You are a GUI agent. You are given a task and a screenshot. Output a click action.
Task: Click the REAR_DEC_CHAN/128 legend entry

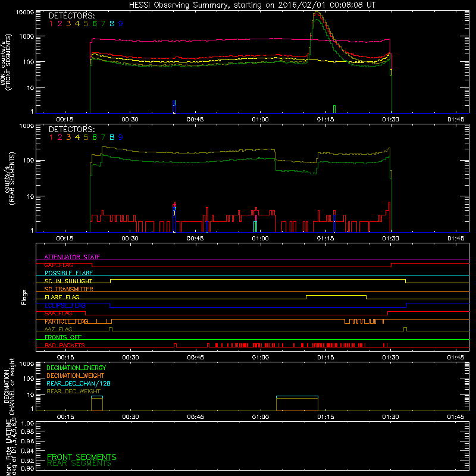pos(79,383)
